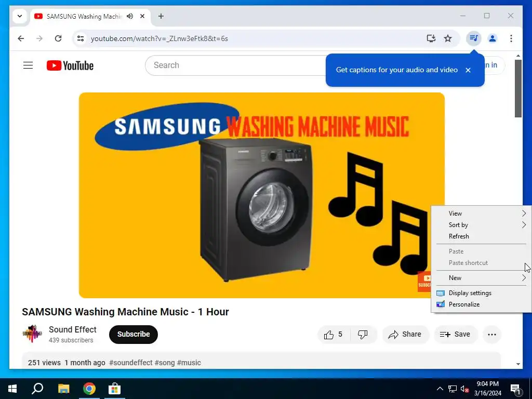Expand the View submenu in context menu

click(x=482, y=214)
